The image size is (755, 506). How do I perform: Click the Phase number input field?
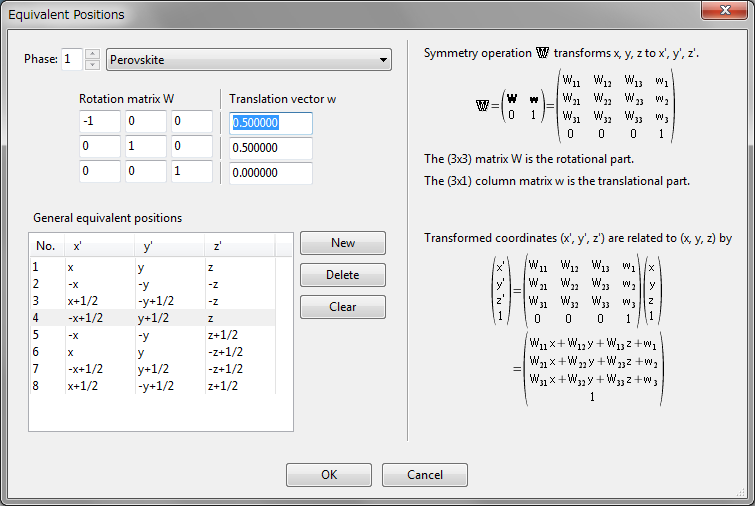click(71, 60)
